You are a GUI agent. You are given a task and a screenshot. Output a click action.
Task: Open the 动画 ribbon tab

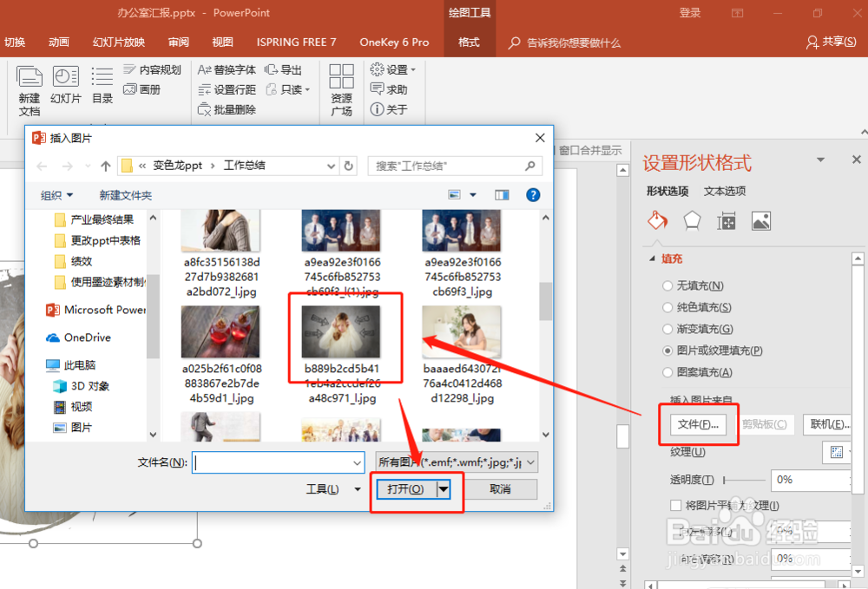pyautogui.click(x=59, y=42)
